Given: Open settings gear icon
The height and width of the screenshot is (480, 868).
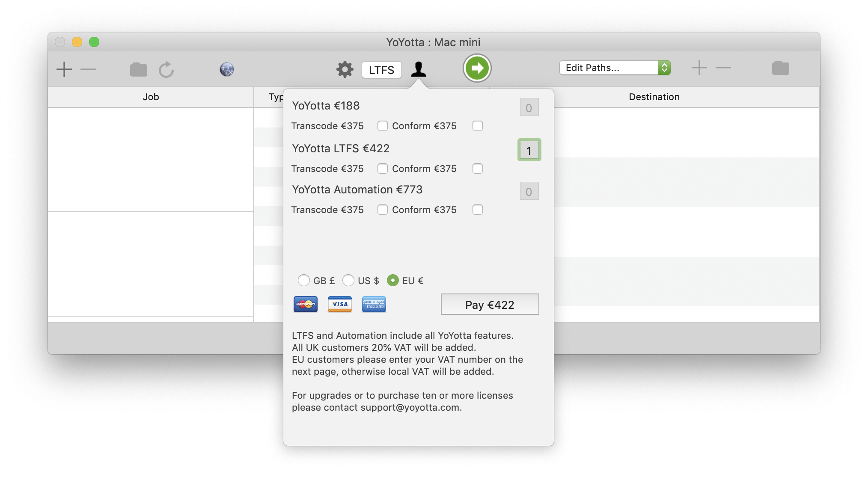Looking at the screenshot, I should [x=345, y=69].
